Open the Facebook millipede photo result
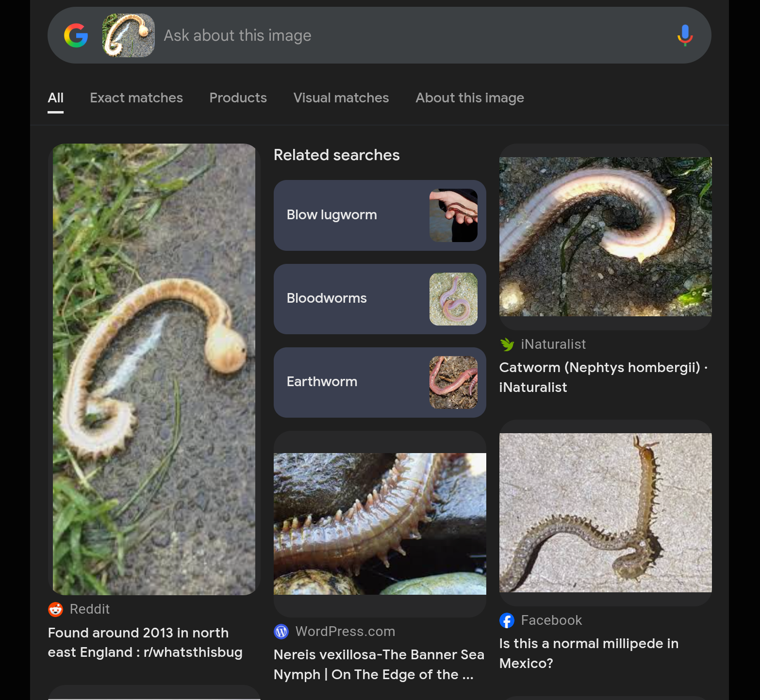The width and height of the screenshot is (760, 700). (606, 513)
